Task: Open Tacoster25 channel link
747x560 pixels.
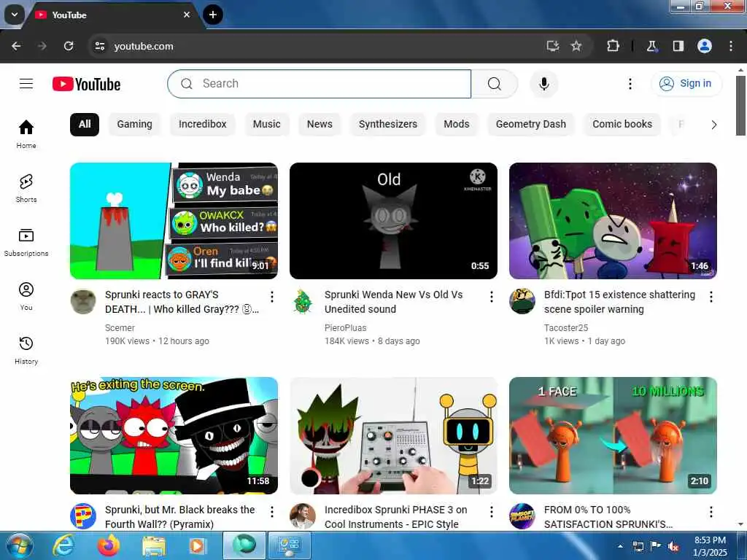Action: point(566,327)
